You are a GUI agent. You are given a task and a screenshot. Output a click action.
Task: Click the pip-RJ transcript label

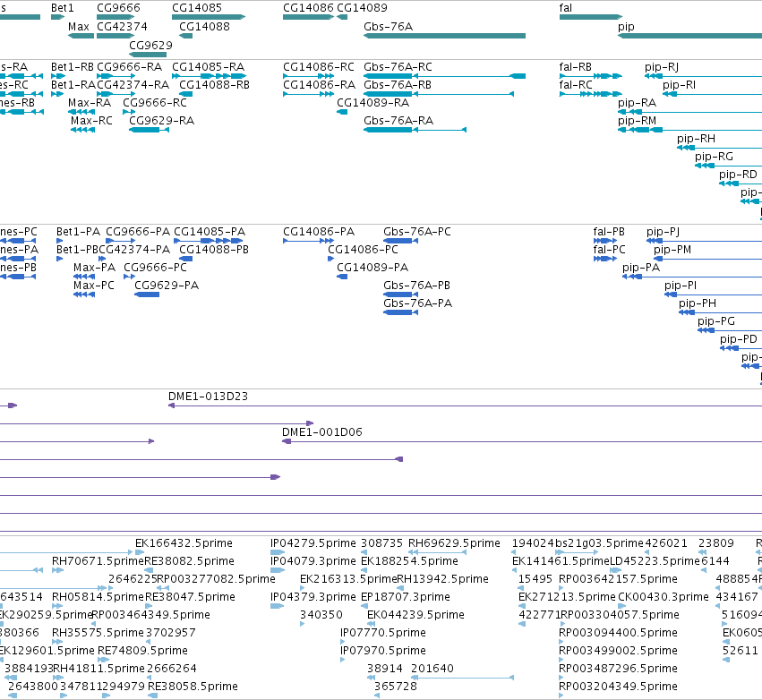point(662,67)
